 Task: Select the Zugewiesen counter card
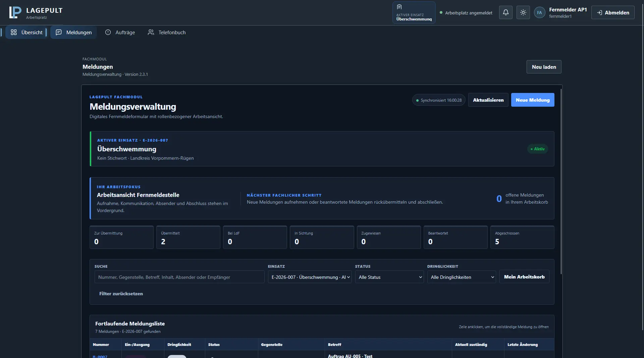[x=388, y=237]
